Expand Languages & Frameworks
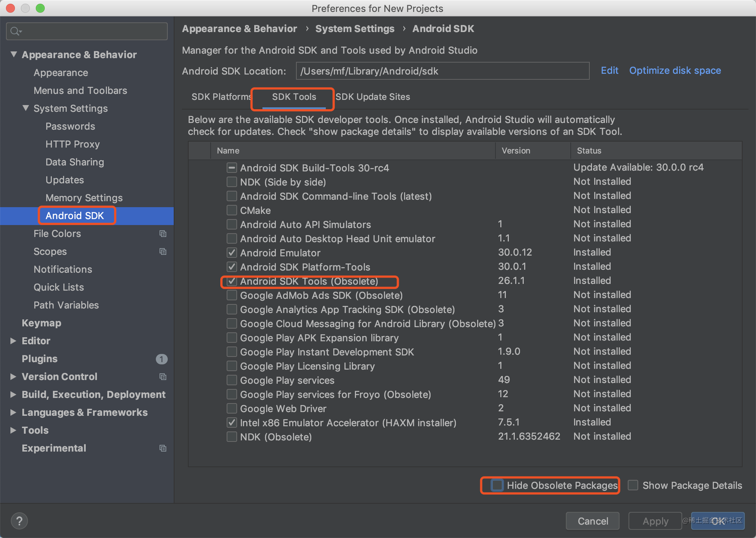Screen dimensions: 756x538 click(x=14, y=412)
